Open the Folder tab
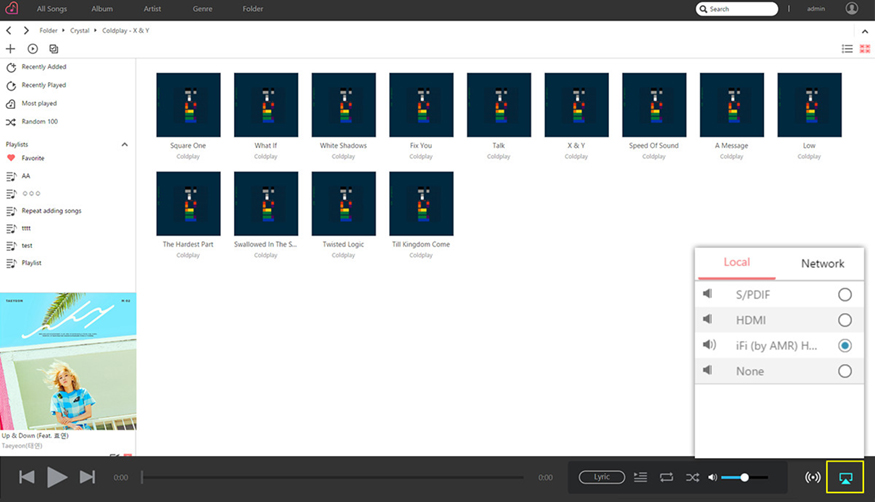875x502 pixels. click(x=253, y=9)
